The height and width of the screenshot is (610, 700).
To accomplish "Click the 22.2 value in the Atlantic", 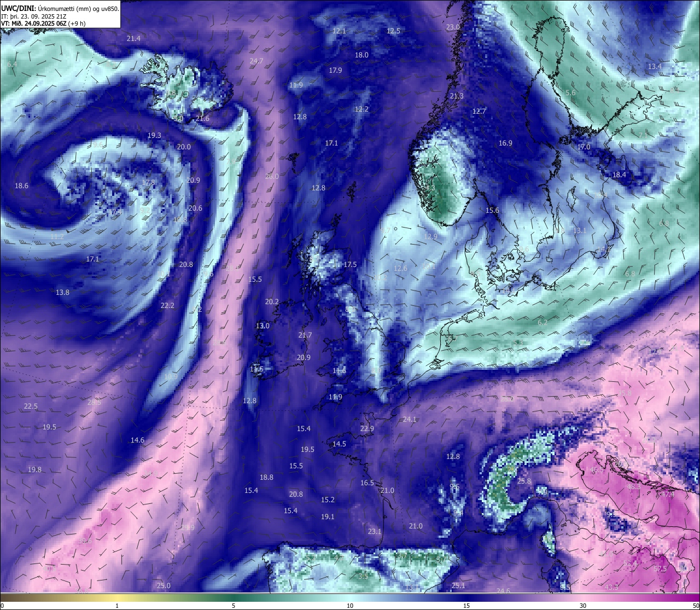I will coord(167,305).
